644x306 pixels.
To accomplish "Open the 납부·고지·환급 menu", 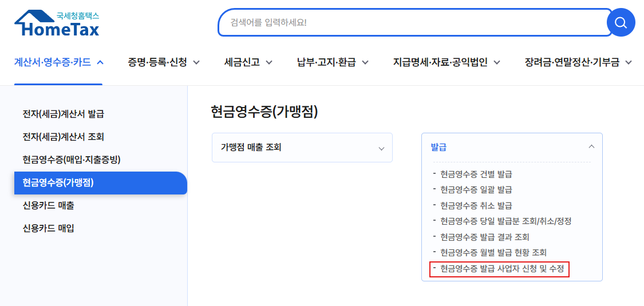I will [x=333, y=62].
